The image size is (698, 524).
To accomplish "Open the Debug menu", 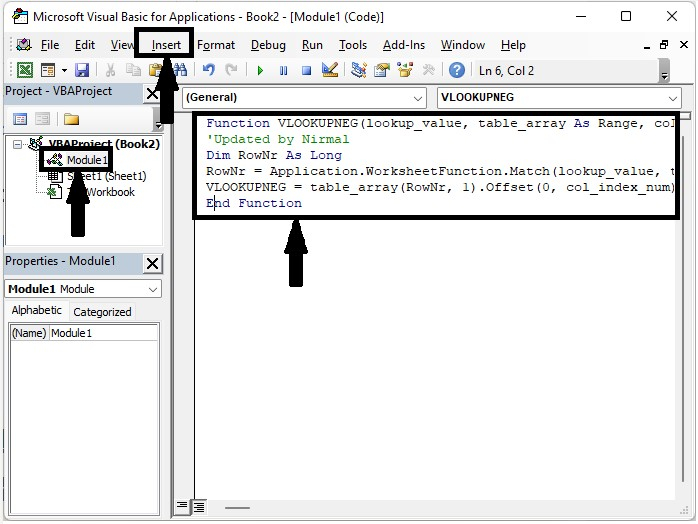I will pos(268,45).
